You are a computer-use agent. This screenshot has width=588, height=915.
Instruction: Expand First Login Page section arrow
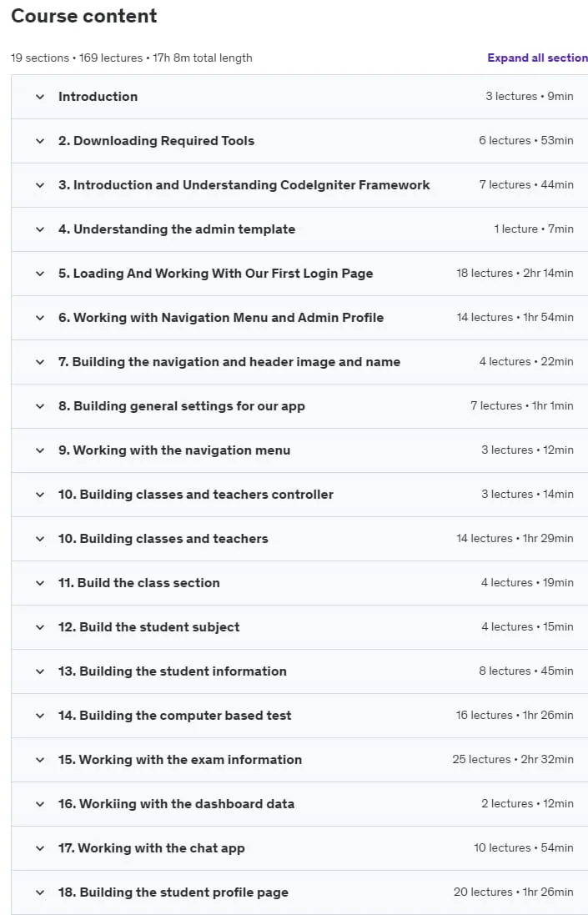click(x=40, y=274)
